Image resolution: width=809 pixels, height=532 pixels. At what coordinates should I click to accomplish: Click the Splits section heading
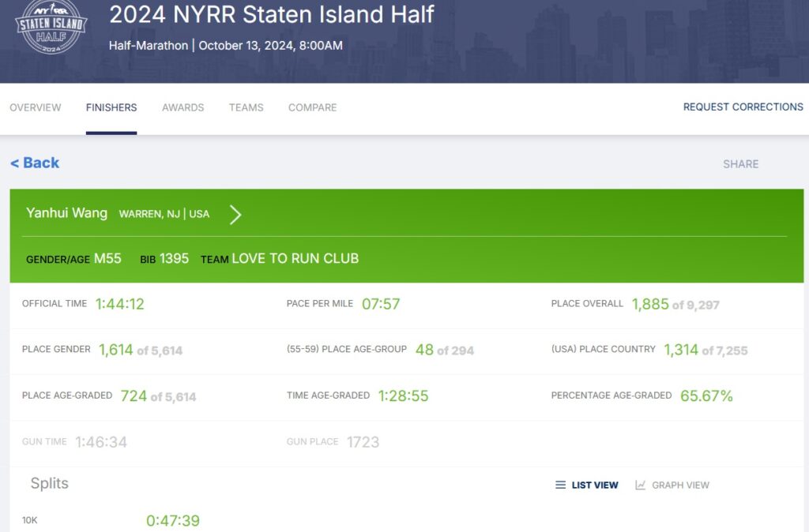click(50, 484)
